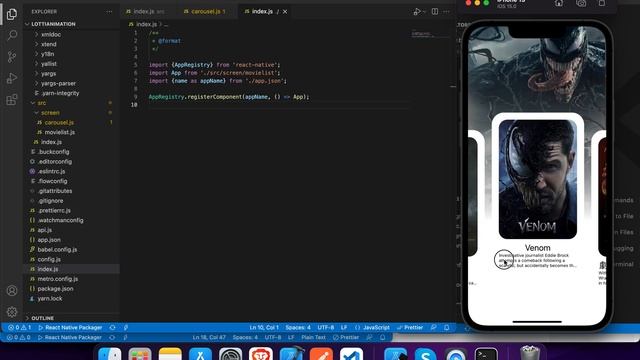Click Plain Text in background window status bar
The width and height of the screenshot is (640, 360).
(x=313, y=338)
